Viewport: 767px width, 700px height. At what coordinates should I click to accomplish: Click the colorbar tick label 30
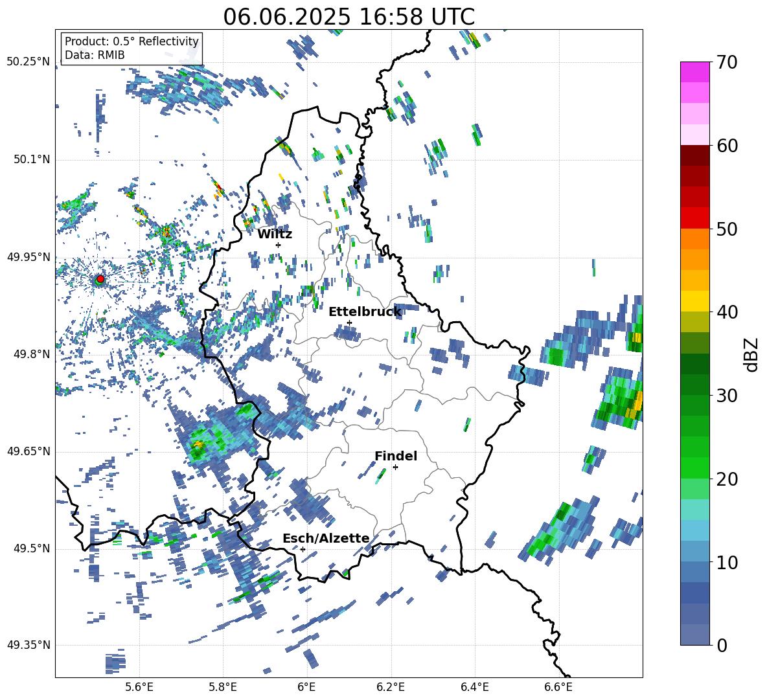coord(726,396)
